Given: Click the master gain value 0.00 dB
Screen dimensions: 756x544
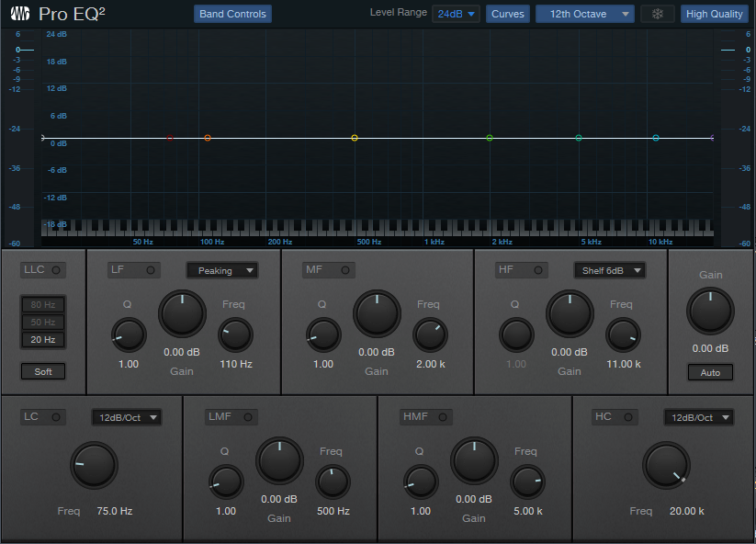Looking at the screenshot, I should point(710,348).
